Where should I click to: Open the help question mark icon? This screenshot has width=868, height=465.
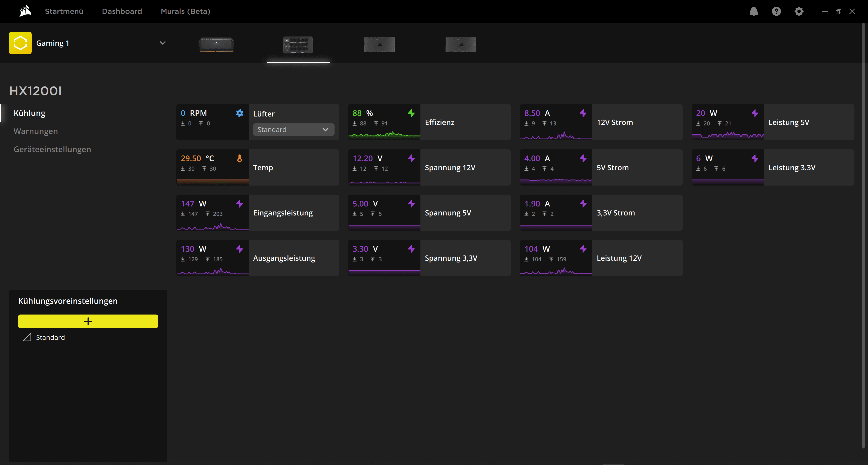pyautogui.click(x=776, y=12)
